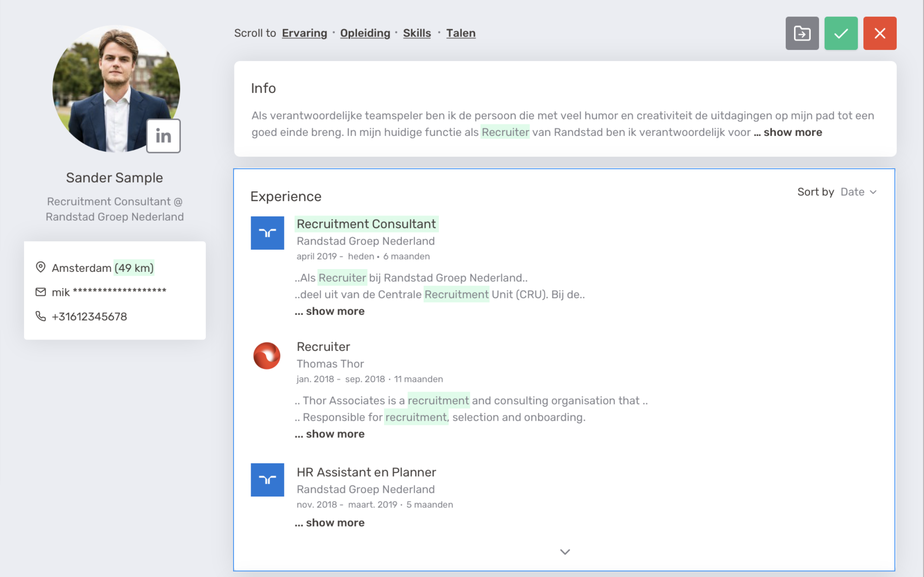The image size is (924, 577).
Task: Click the Thomas Thor company logo
Action: pos(267,356)
